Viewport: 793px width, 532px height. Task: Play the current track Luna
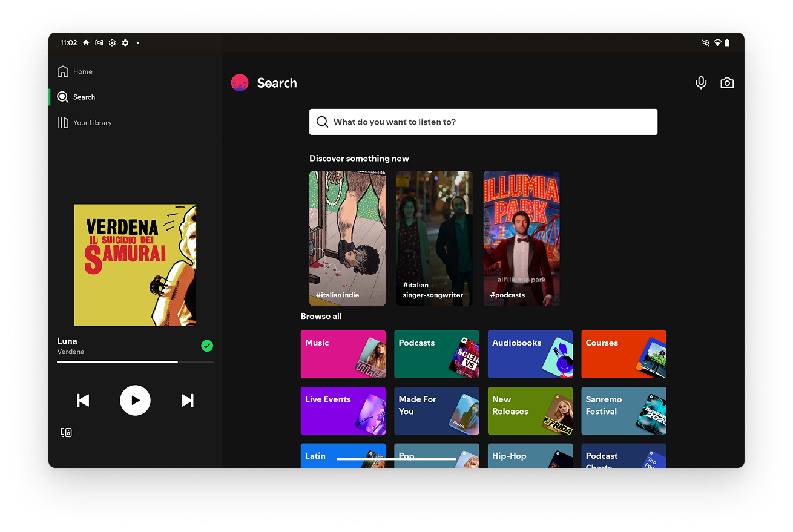[x=135, y=400]
